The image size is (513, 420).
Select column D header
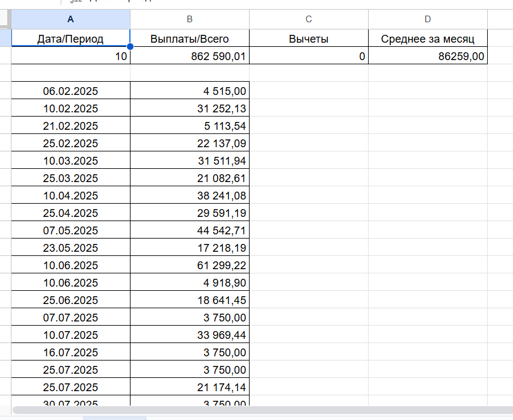click(428, 19)
